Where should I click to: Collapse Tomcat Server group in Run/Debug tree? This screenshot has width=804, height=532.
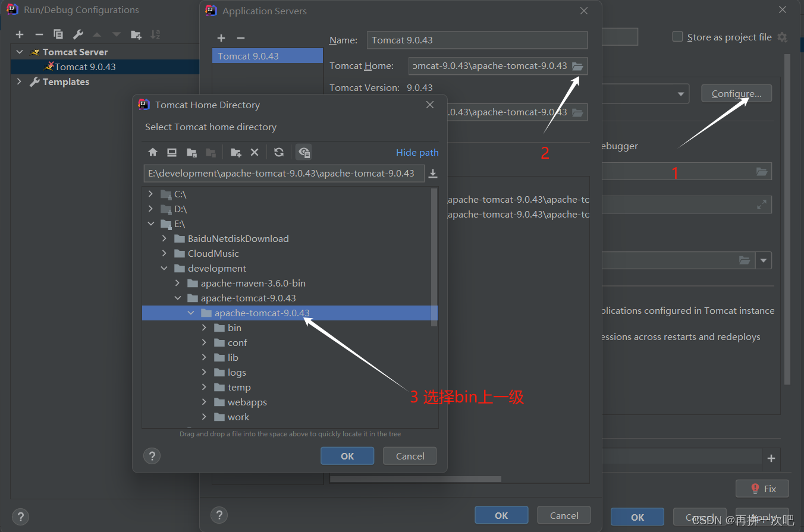(x=20, y=52)
